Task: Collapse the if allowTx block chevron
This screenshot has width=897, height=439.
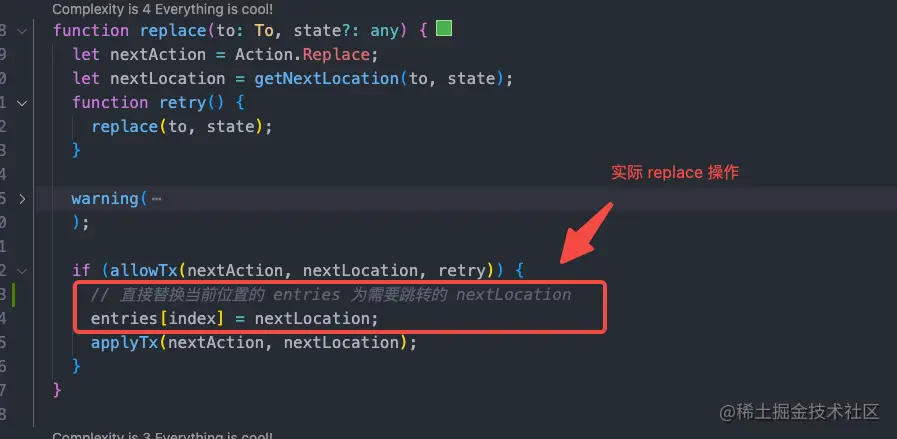Action: (x=22, y=271)
